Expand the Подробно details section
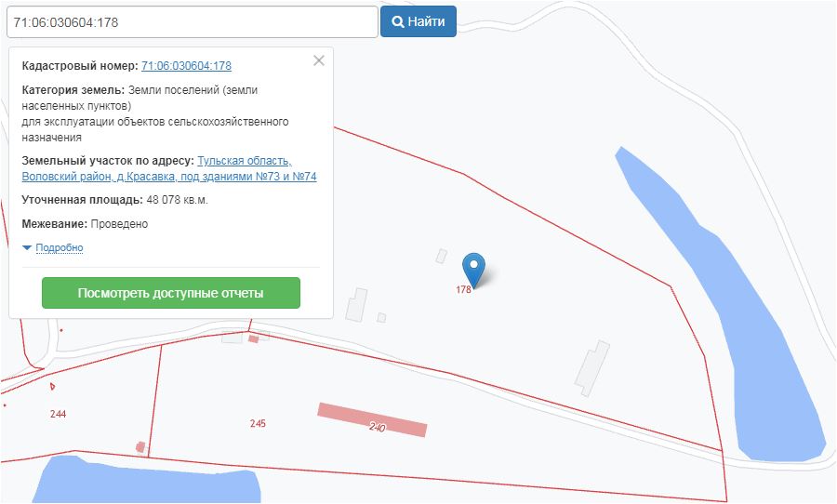837x504 pixels. pos(60,247)
